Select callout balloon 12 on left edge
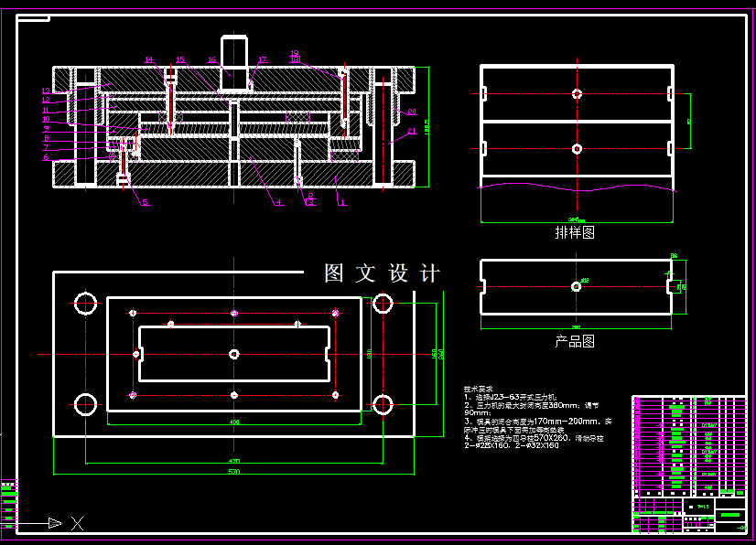Image resolution: width=756 pixels, height=545 pixels. [x=44, y=99]
